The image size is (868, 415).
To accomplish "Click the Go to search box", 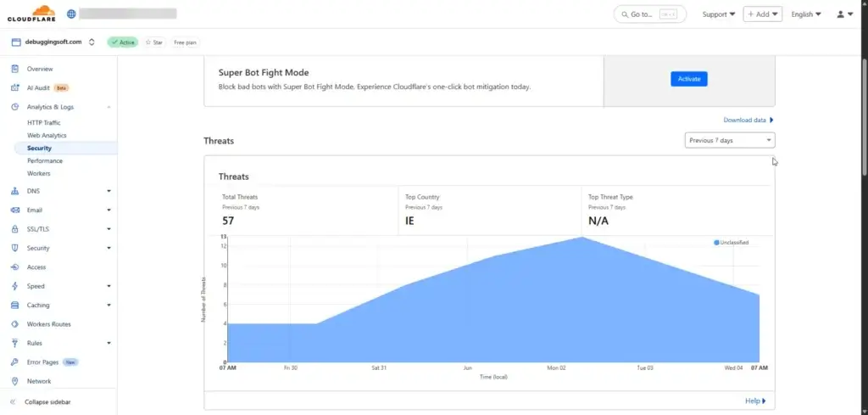I will pyautogui.click(x=650, y=14).
